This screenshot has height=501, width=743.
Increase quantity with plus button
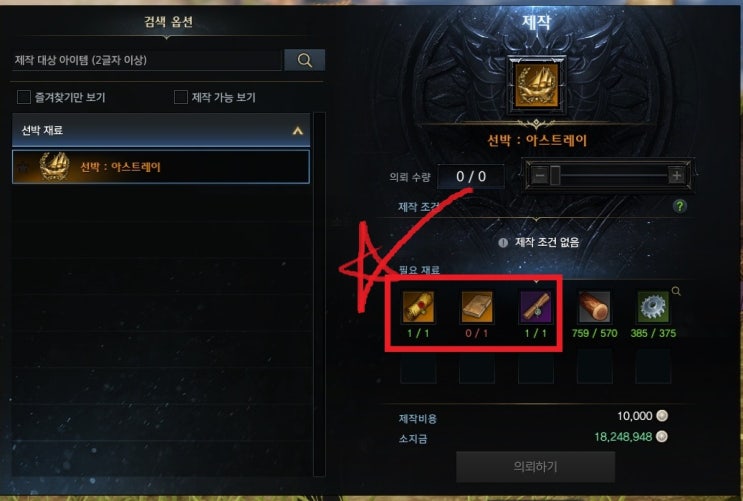[x=676, y=175]
